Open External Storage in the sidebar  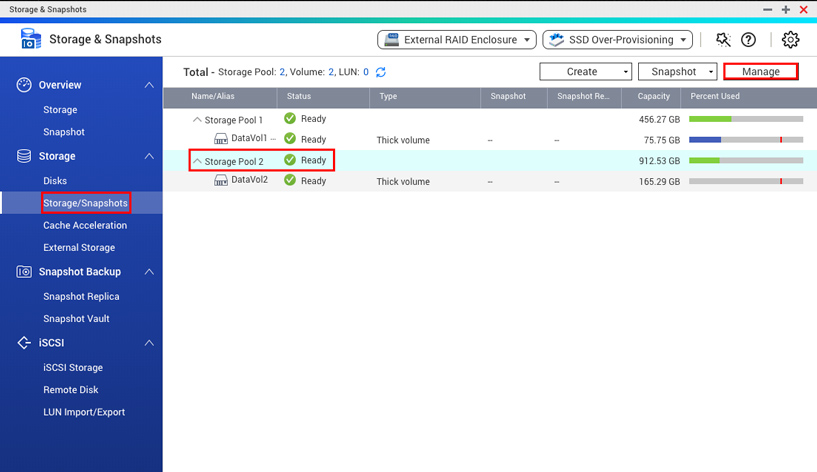79,248
